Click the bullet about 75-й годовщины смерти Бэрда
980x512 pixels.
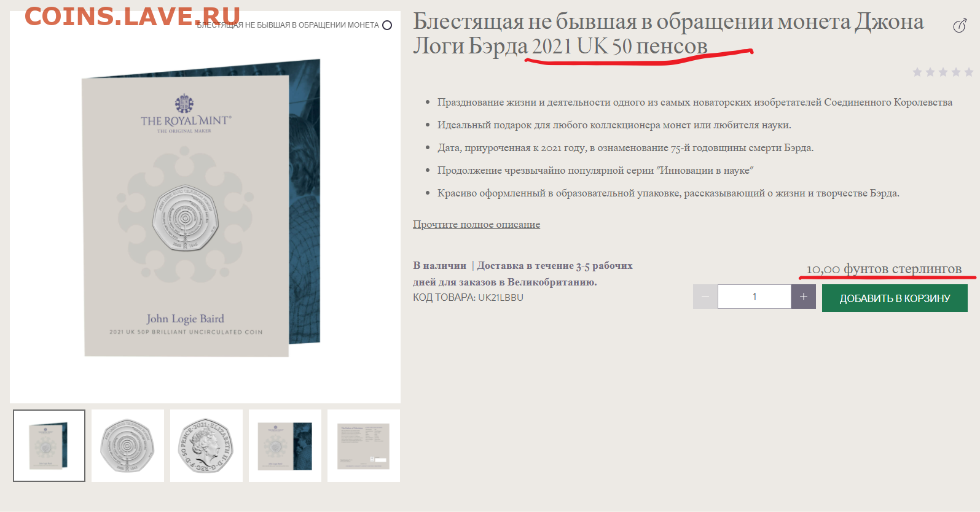[625, 147]
